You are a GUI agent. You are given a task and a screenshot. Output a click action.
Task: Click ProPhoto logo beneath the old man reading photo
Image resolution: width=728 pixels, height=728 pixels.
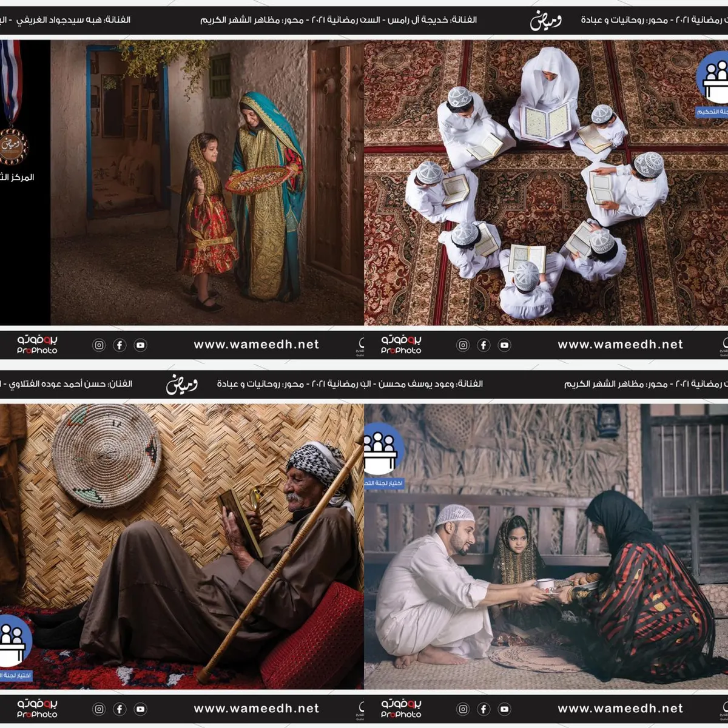coord(37,708)
